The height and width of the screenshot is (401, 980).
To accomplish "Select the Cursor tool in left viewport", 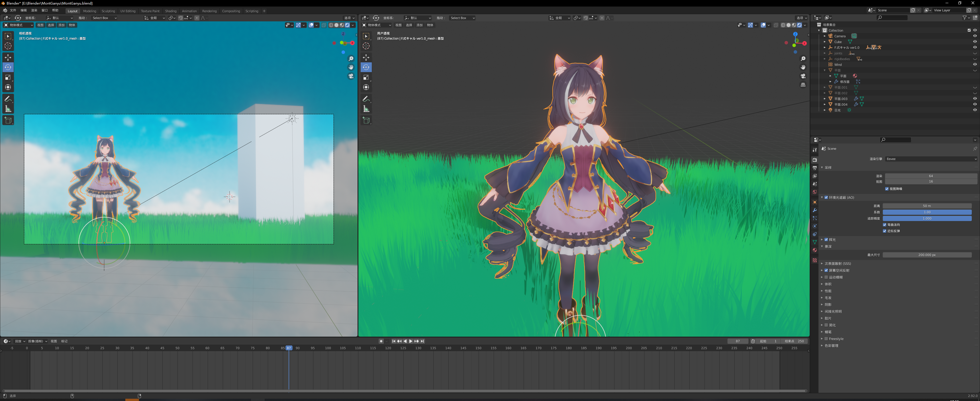I will tap(8, 46).
